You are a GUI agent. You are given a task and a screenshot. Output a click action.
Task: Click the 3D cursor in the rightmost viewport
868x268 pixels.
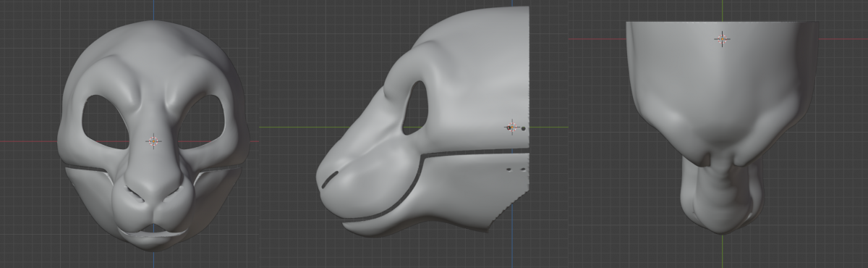[722, 38]
